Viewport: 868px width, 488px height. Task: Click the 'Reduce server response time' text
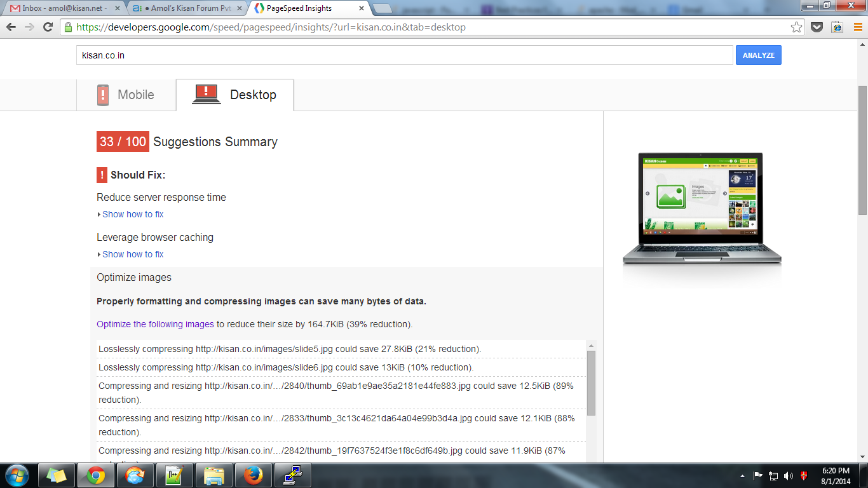(x=161, y=197)
